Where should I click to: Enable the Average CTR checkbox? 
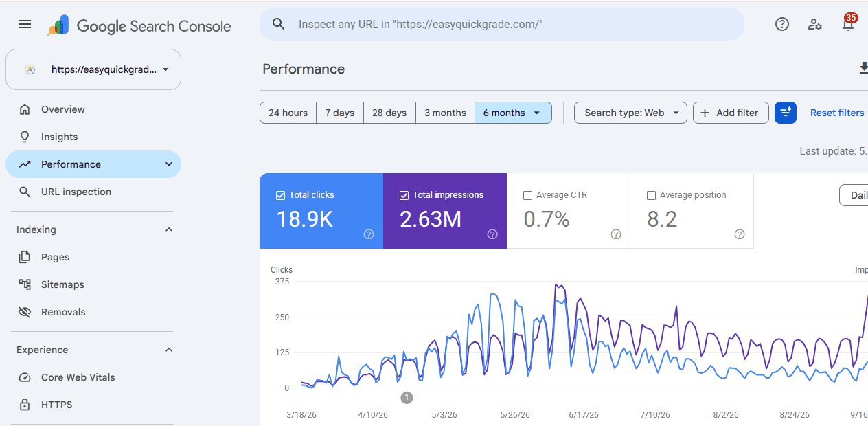[x=527, y=195]
